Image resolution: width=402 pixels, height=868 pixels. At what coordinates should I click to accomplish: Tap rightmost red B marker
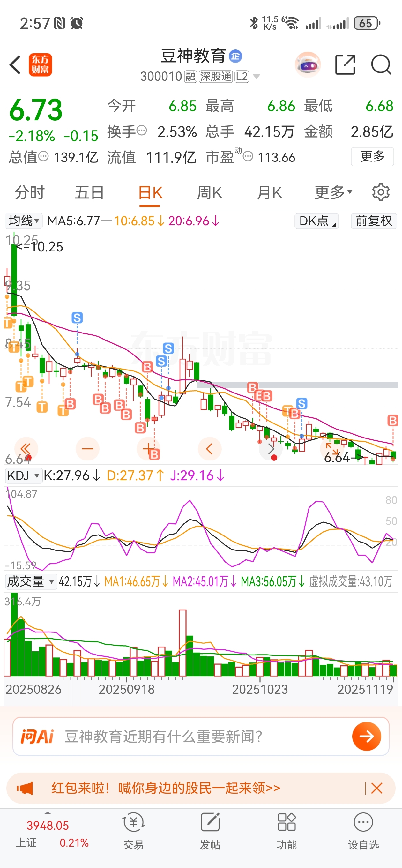pyautogui.click(x=392, y=420)
